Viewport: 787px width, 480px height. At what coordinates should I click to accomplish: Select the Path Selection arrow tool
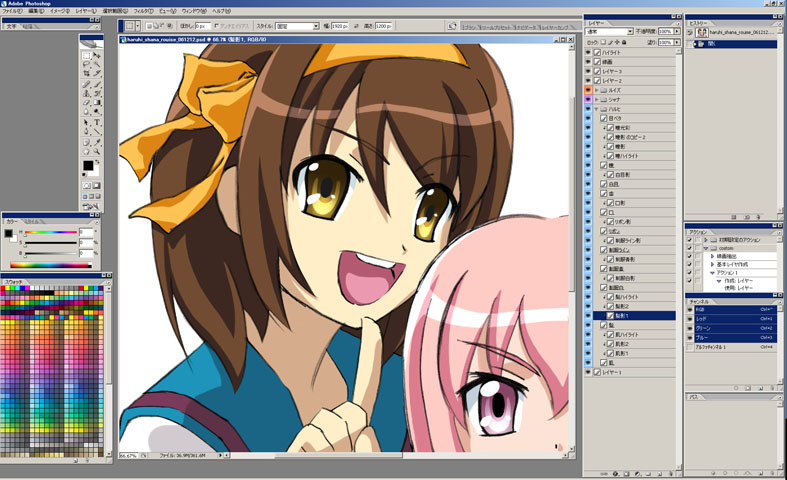click(86, 123)
